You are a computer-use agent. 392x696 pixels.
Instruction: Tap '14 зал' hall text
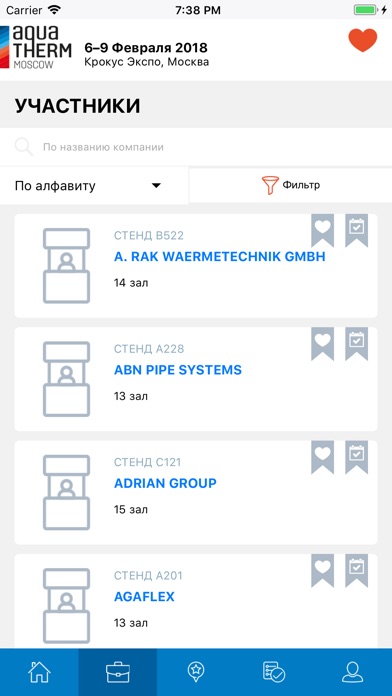(x=131, y=283)
